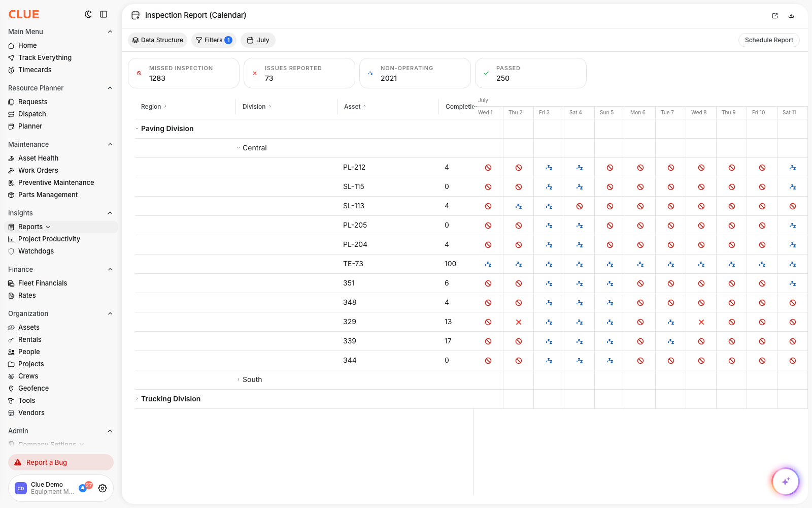This screenshot has width=812, height=508.
Task: Select the Non-Operating summary card
Action: click(x=415, y=73)
